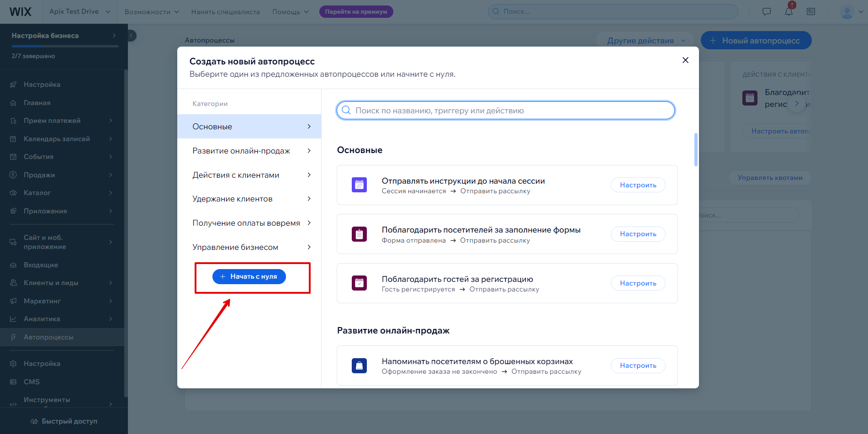This screenshot has height=434, width=868.
Task: Click the chart icon next to Аналитика
Action: pyautogui.click(x=13, y=319)
